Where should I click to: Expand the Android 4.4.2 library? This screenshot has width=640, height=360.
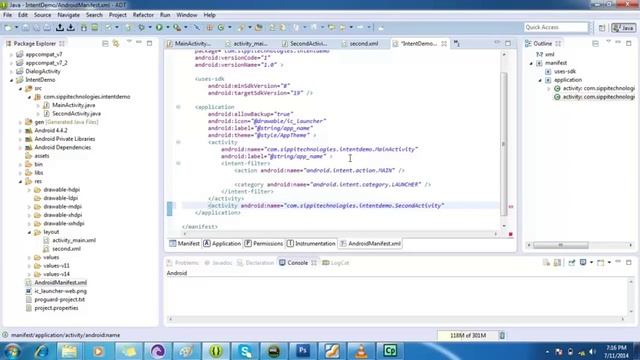click(x=20, y=131)
